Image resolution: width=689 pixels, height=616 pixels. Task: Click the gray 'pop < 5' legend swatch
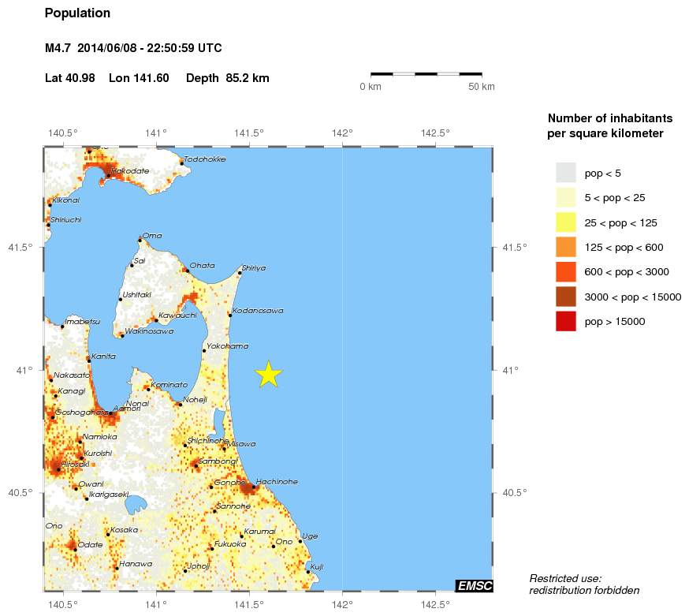click(566, 172)
